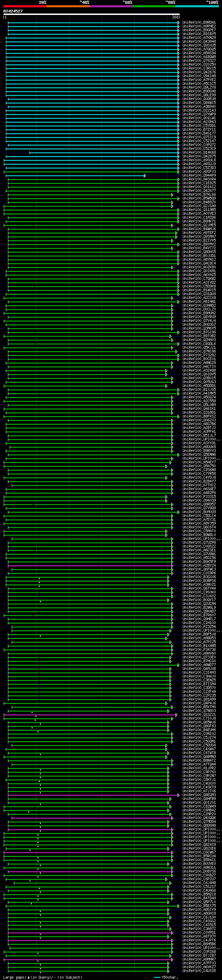The image size is (222, 980).
Task: Select hit label UniRef100_Q6BMN3
Action: tap(199, 757)
